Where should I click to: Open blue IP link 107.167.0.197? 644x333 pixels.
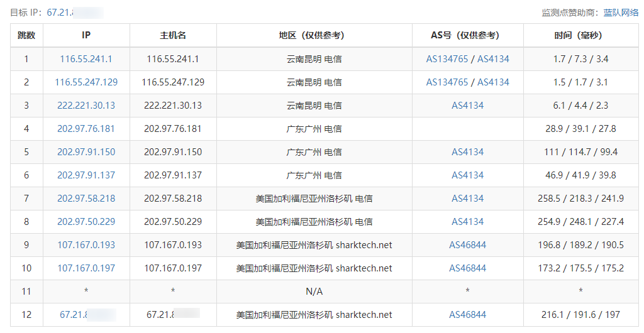86,268
